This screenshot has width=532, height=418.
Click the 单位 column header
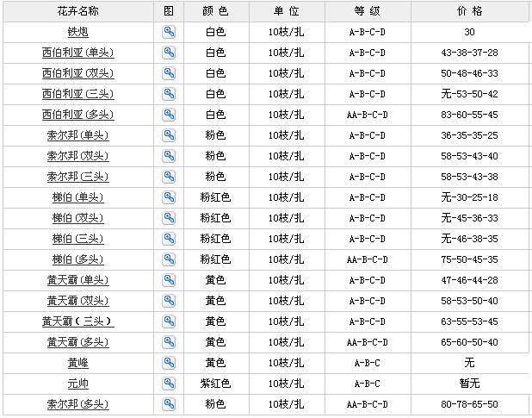click(287, 11)
